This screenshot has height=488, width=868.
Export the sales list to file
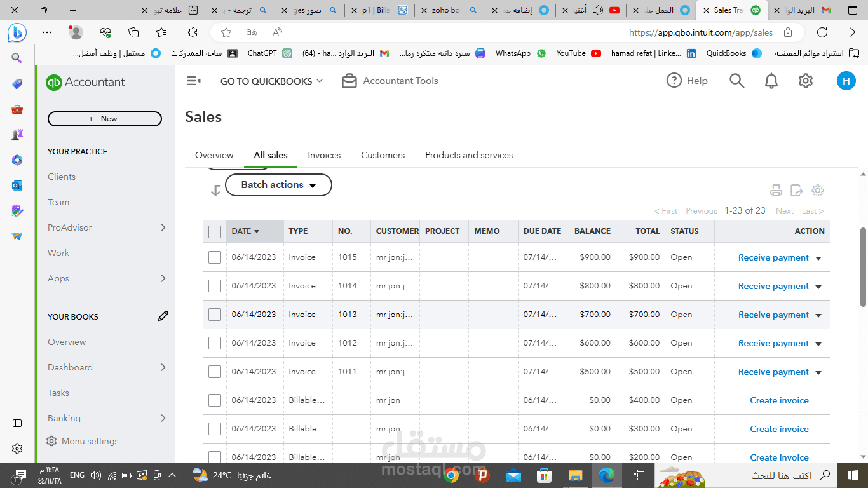797,191
